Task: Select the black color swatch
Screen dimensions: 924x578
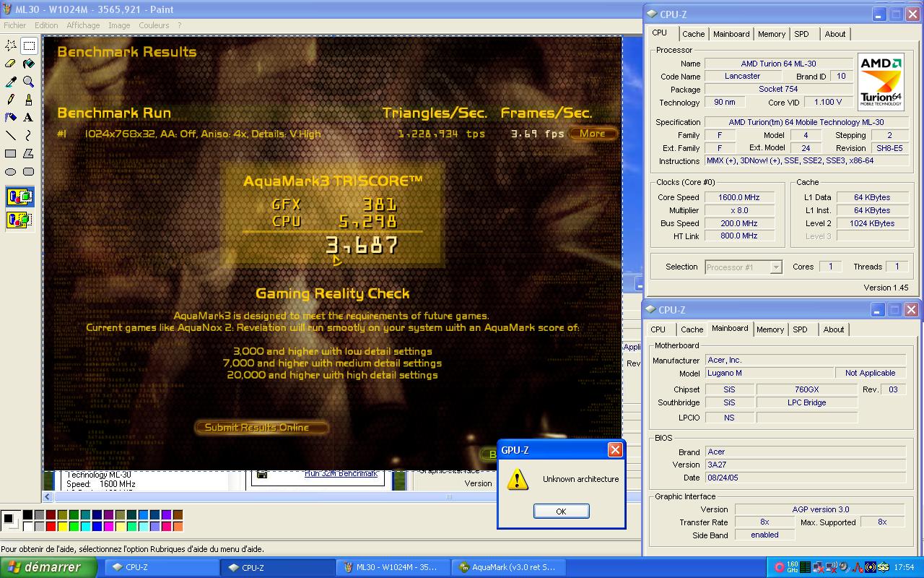Action: [x=27, y=514]
